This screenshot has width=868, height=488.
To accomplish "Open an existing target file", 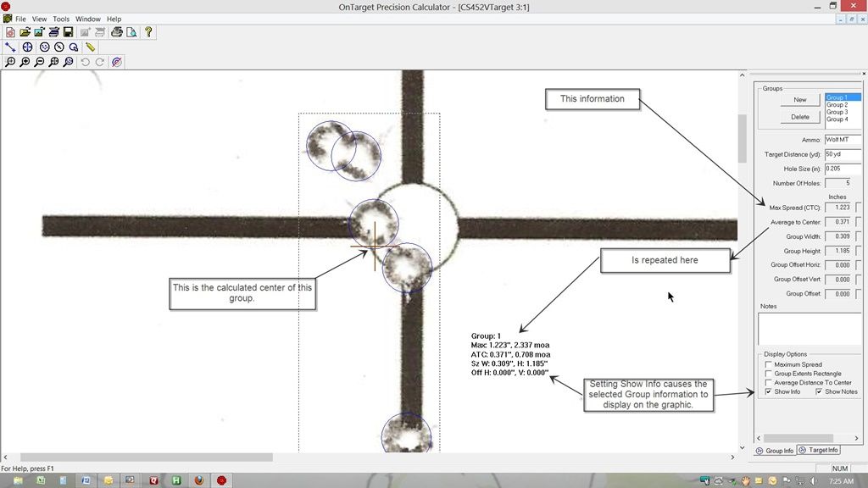I will click(x=24, y=32).
